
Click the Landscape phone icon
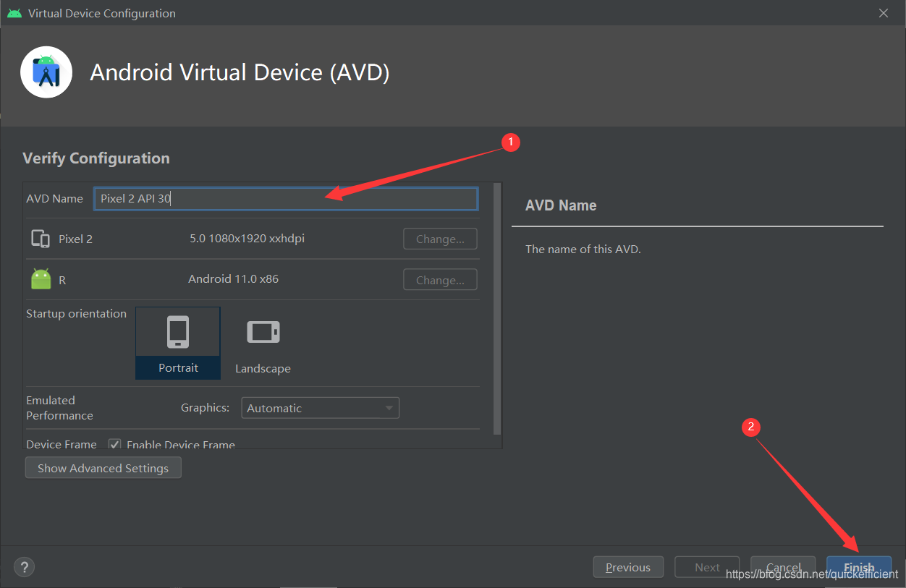pyautogui.click(x=263, y=331)
